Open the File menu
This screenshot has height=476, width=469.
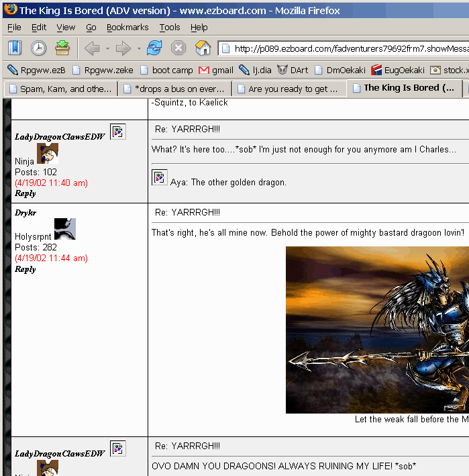(x=14, y=28)
